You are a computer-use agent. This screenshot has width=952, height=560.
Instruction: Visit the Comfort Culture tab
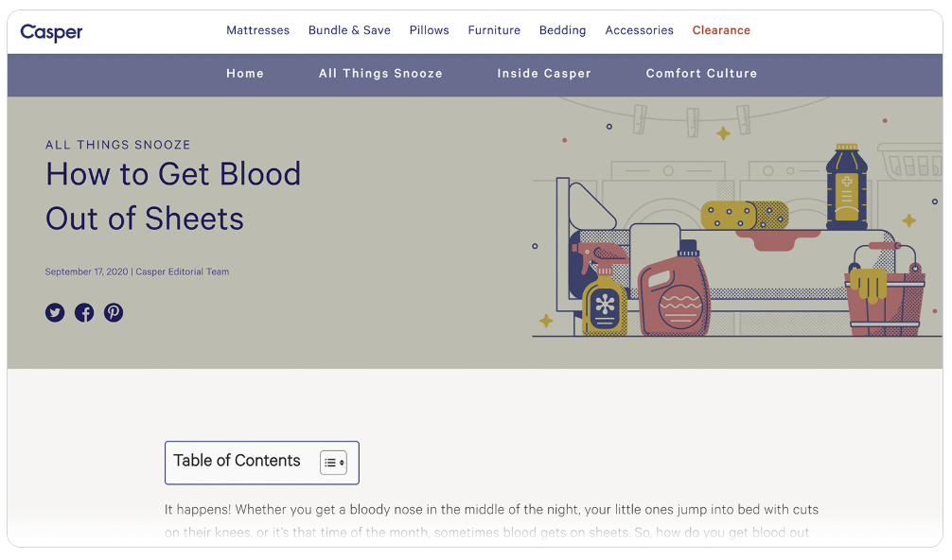tap(701, 74)
